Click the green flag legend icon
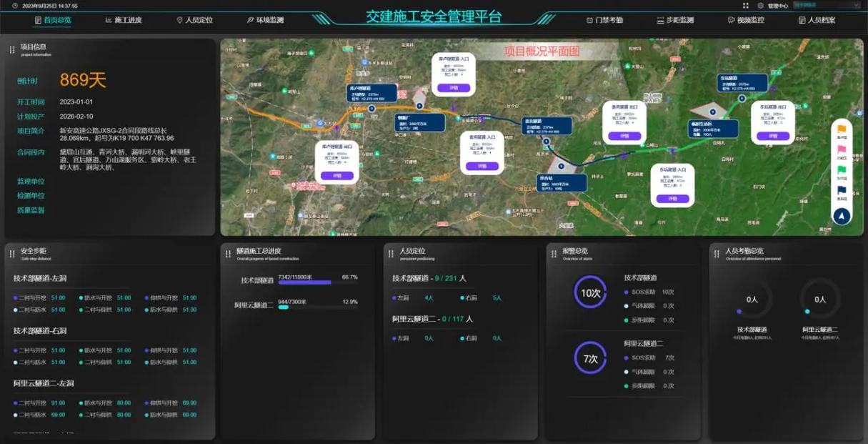This screenshot has width=868, height=444. [x=842, y=169]
